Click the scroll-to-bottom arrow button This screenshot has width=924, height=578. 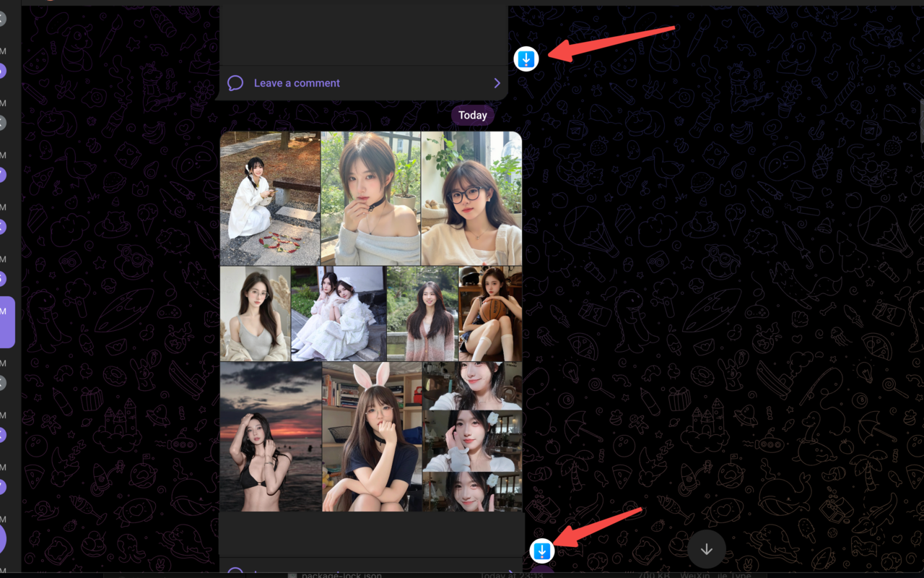(x=706, y=549)
